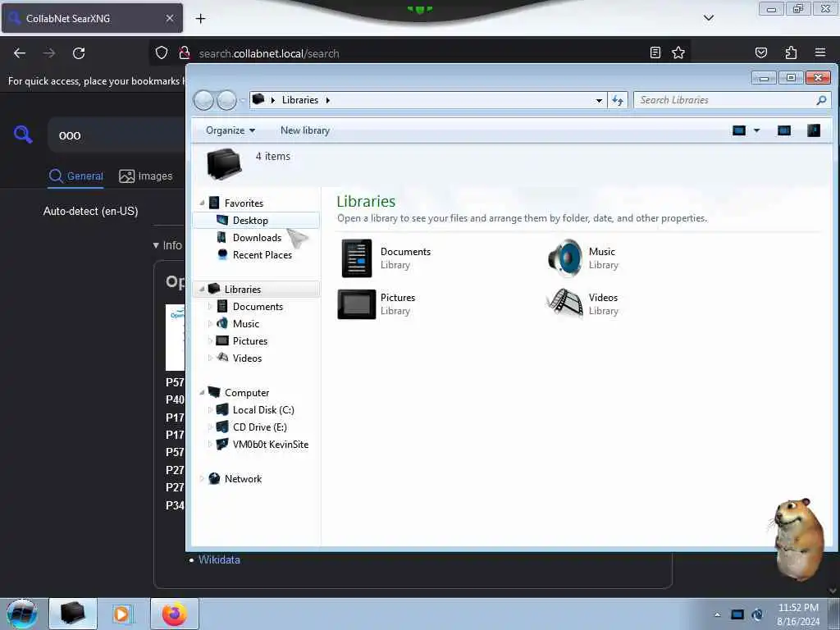Image resolution: width=840 pixels, height=630 pixels.
Task: Open the Pictures library icon in main pane
Action: pos(357,304)
